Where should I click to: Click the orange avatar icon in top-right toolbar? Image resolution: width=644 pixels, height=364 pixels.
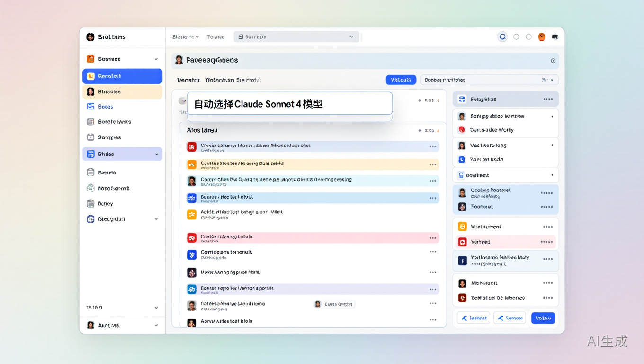click(x=542, y=36)
